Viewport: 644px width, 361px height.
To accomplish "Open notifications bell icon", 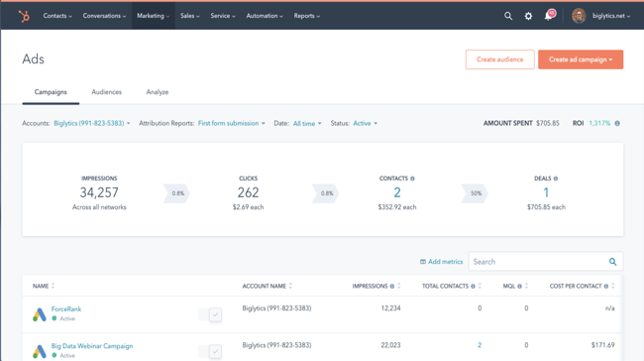I will pos(548,16).
